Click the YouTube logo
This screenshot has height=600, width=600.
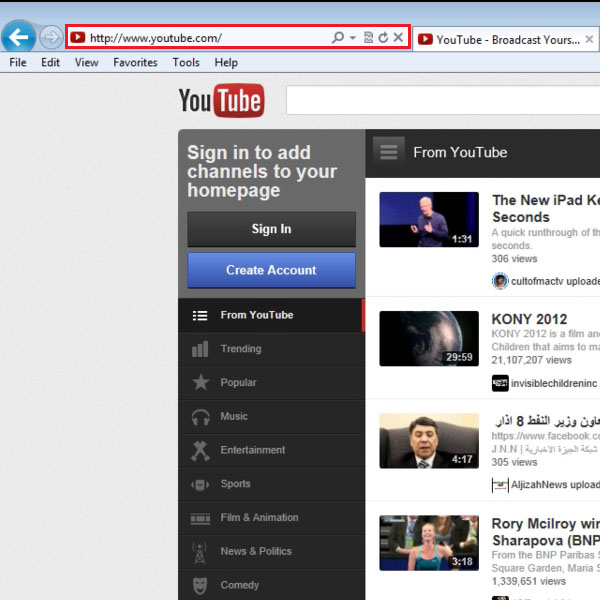tap(222, 100)
